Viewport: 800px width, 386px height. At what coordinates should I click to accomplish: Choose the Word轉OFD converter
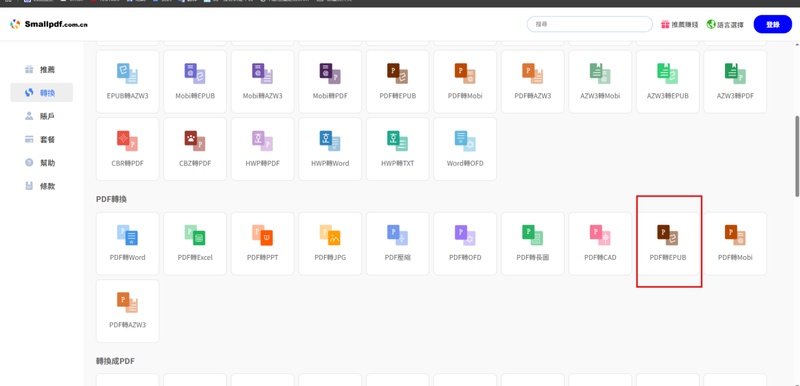click(465, 149)
